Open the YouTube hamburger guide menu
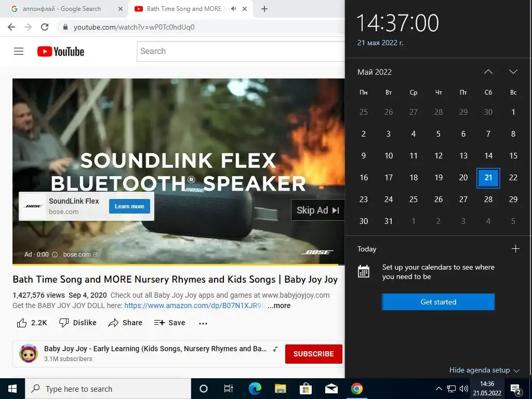 click(19, 51)
